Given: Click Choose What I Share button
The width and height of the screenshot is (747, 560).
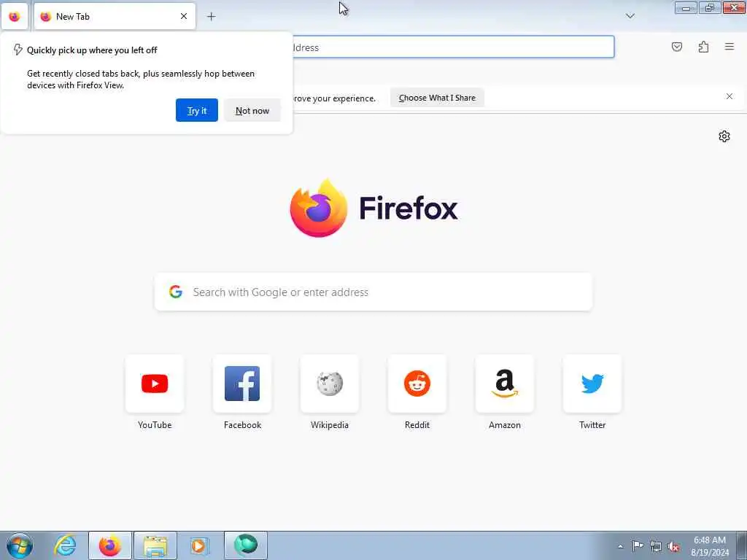Looking at the screenshot, I should click(437, 98).
